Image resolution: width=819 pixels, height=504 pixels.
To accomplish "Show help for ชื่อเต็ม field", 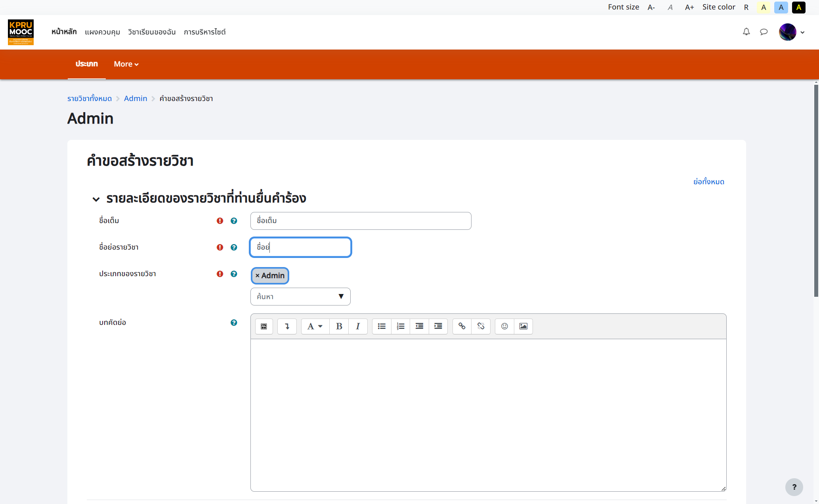I will [234, 221].
